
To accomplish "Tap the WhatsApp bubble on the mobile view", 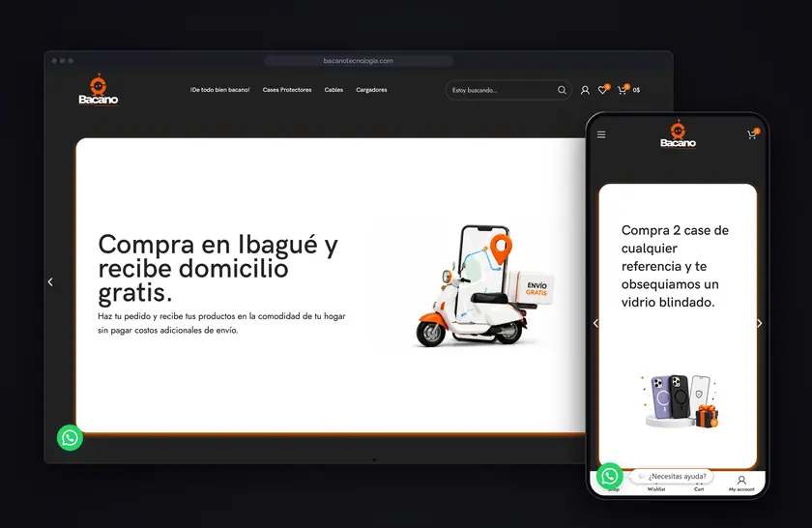I will [x=610, y=476].
